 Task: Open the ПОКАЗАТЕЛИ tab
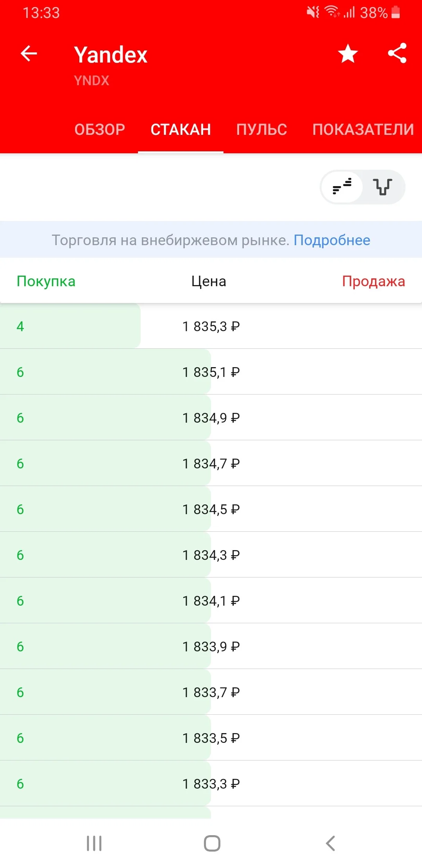click(363, 129)
